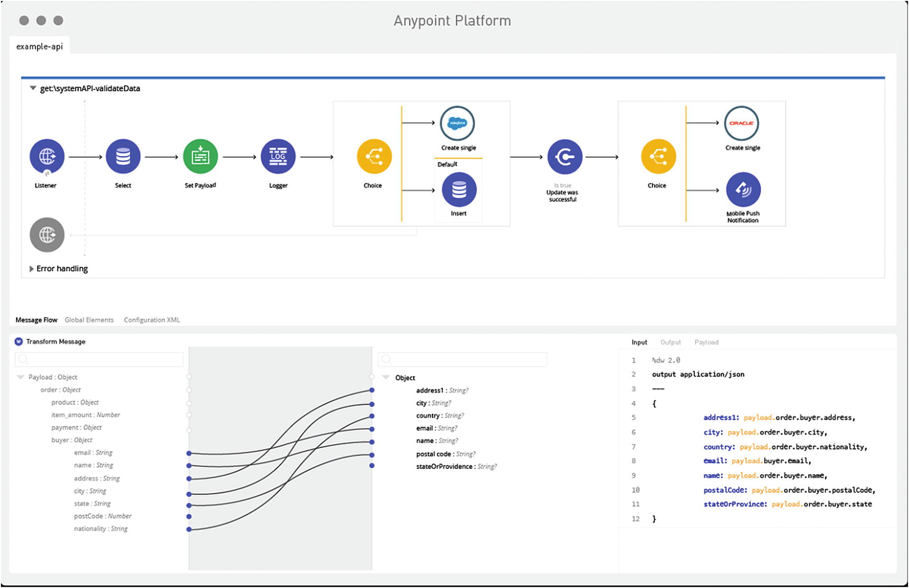Collapse the get:\systemAPI-validateData flow

pyautogui.click(x=33, y=89)
